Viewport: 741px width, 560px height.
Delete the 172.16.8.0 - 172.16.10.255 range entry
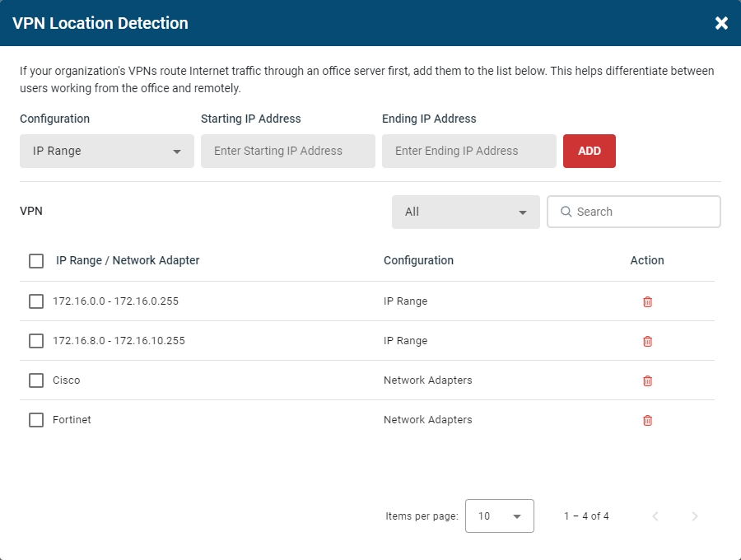click(x=647, y=341)
